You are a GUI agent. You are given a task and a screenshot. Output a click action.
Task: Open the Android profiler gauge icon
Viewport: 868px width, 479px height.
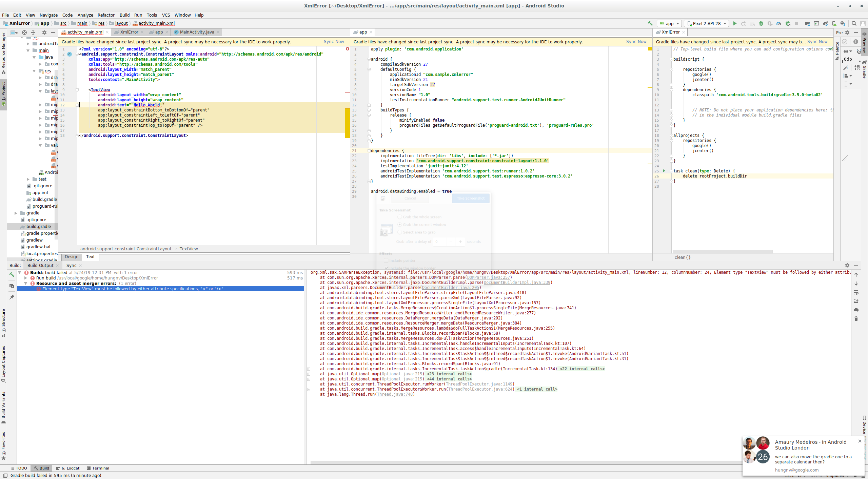pos(779,23)
